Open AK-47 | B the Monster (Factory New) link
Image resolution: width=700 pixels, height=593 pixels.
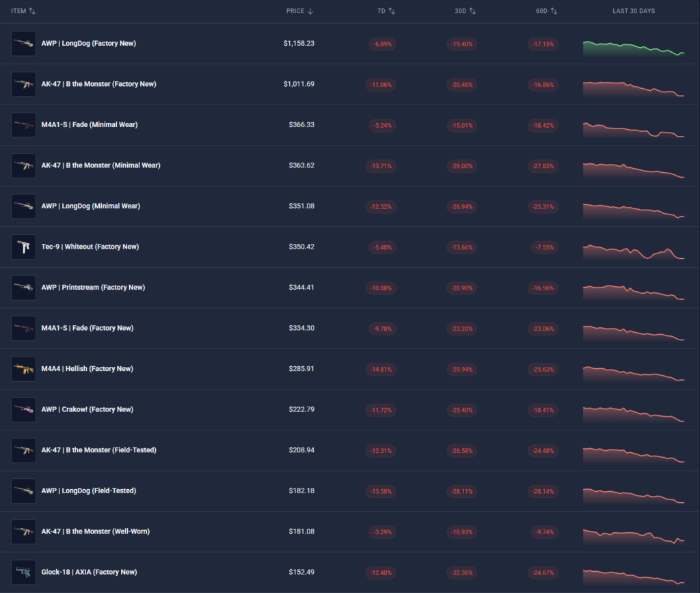point(98,84)
